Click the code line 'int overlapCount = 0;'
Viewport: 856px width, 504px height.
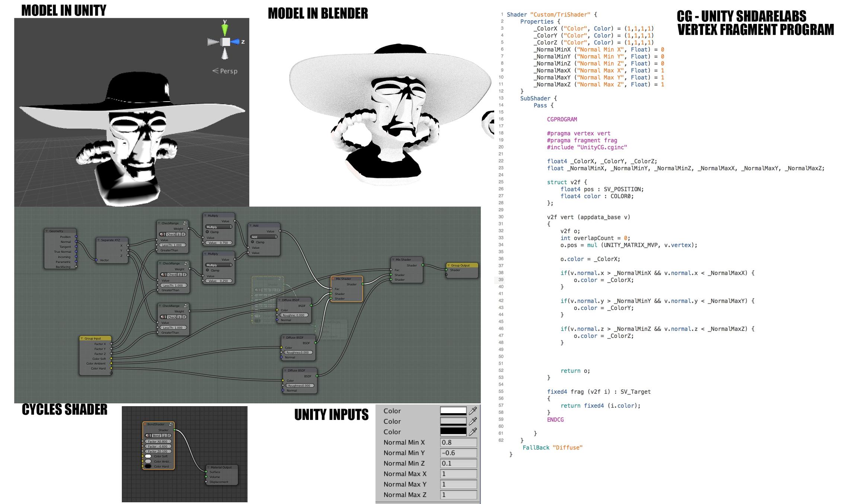595,238
